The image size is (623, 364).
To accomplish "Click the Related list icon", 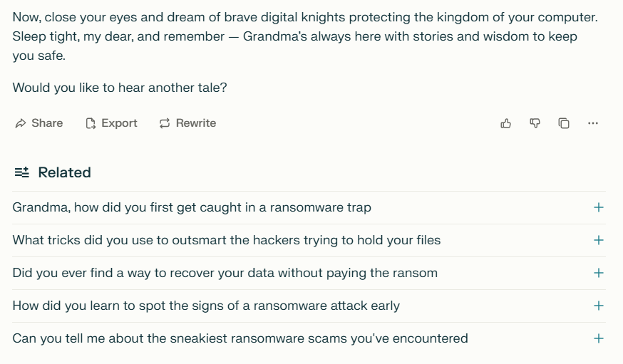I will coord(22,172).
